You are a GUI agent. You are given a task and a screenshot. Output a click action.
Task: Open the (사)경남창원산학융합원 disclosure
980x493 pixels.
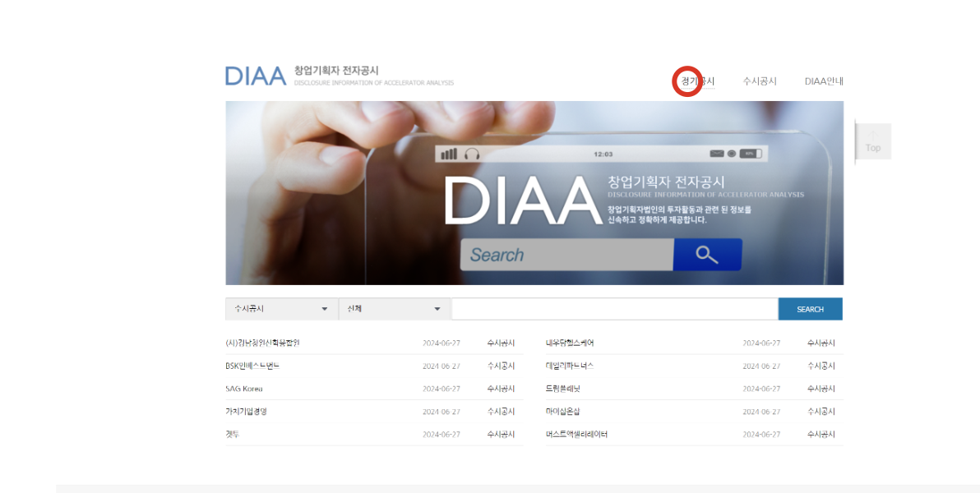(263, 343)
